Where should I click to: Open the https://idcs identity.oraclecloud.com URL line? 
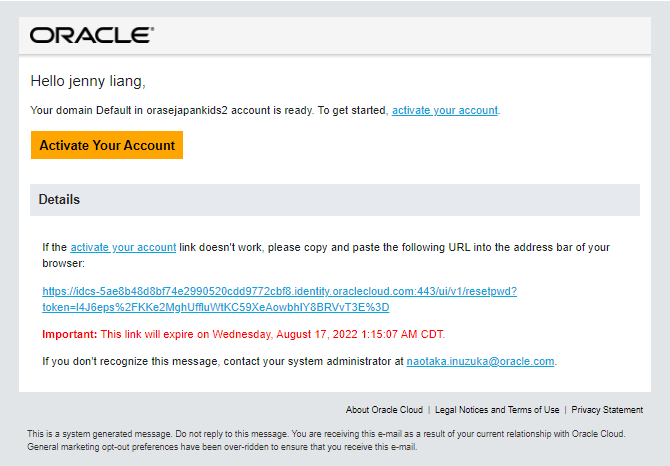[x=279, y=291]
